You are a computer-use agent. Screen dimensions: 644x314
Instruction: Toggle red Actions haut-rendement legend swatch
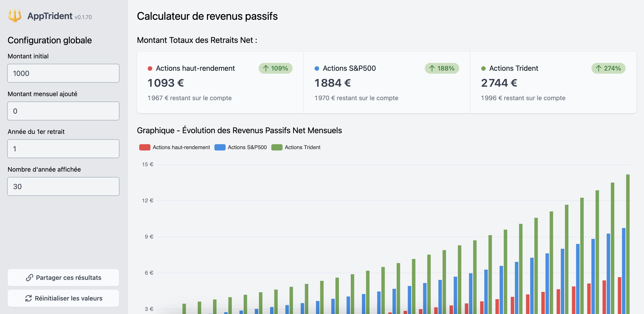coord(145,147)
